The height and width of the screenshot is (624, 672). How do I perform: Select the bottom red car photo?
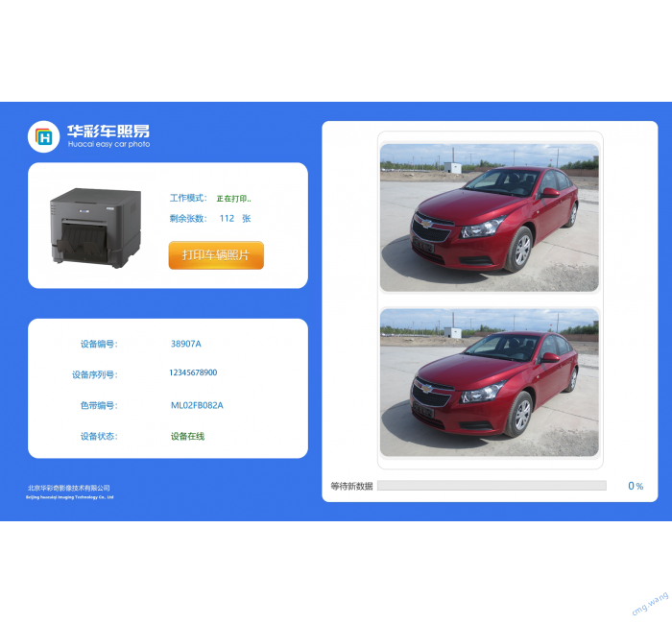[x=490, y=382]
